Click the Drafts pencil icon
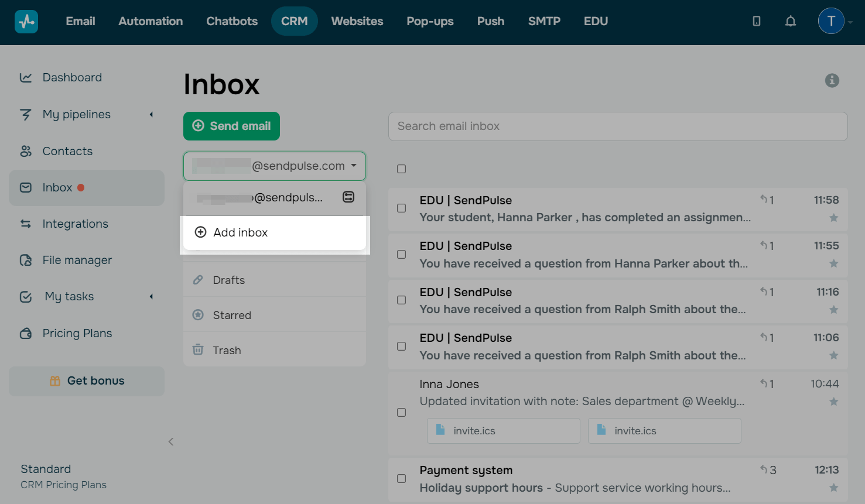Image resolution: width=865 pixels, height=504 pixels. (198, 280)
